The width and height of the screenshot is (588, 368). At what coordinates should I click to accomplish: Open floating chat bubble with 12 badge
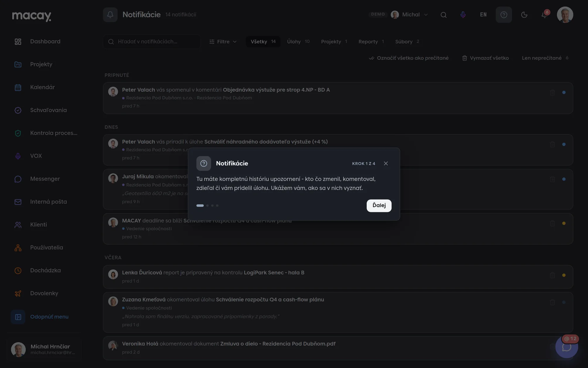567,347
